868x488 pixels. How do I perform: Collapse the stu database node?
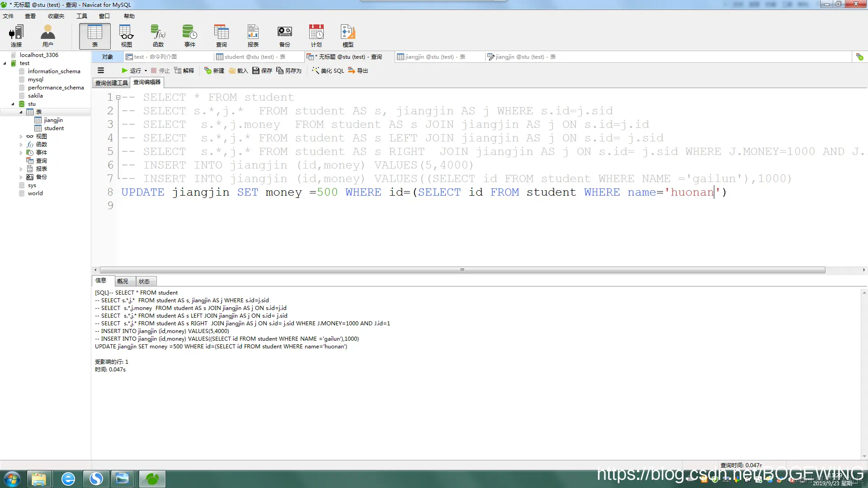pos(13,104)
